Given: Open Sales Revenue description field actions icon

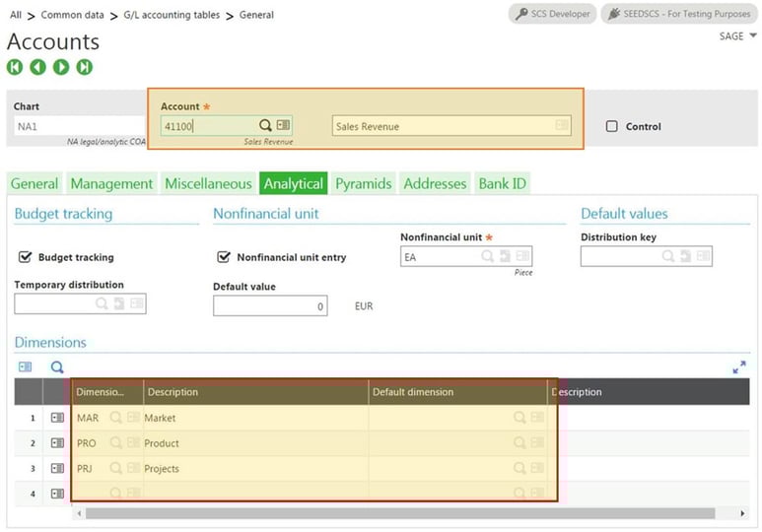Looking at the screenshot, I should pyautogui.click(x=562, y=125).
